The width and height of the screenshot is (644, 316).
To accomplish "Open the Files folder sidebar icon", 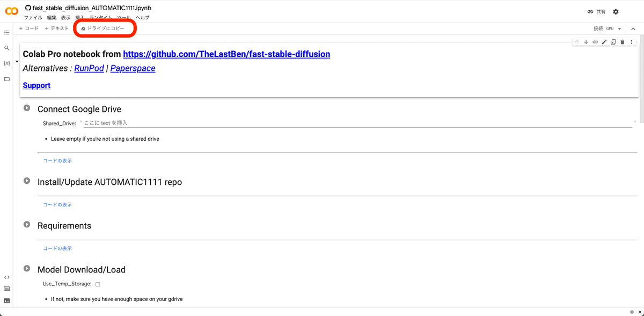I will [x=7, y=79].
